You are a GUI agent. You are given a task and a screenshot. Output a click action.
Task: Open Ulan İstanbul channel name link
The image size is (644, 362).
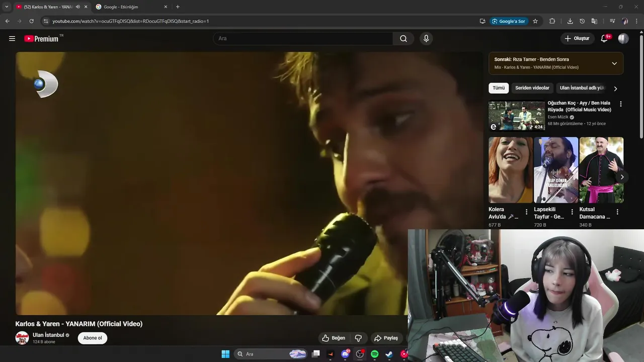pyautogui.click(x=48, y=335)
